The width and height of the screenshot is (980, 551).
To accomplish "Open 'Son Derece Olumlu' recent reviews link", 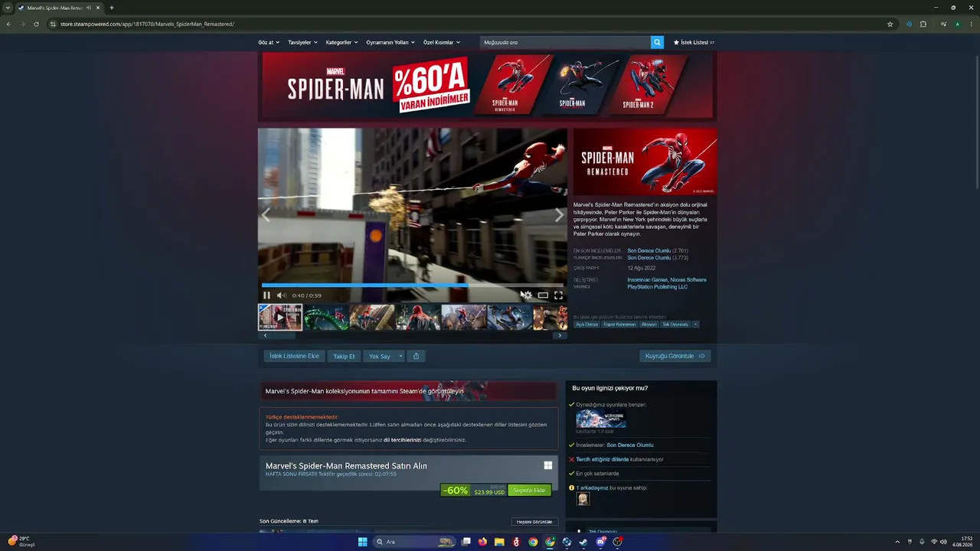I will pos(649,251).
